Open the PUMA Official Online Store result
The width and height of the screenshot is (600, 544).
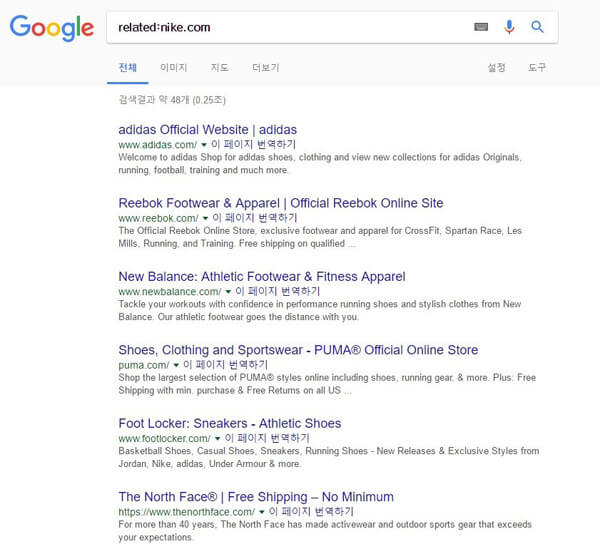[298, 350]
